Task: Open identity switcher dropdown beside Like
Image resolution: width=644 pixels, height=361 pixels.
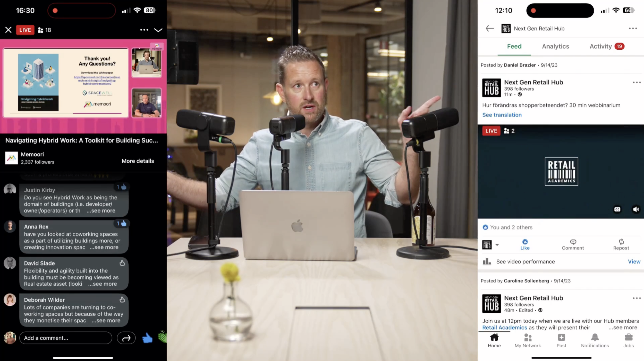Action: pos(497,245)
